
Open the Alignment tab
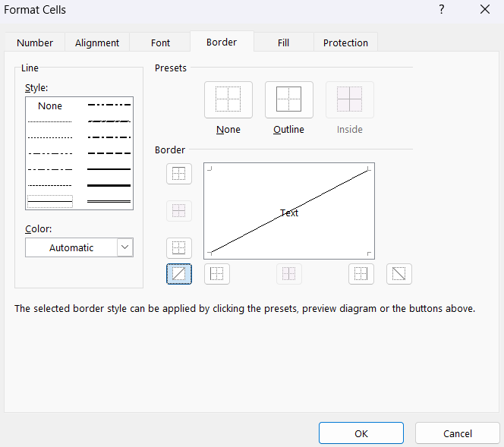click(97, 43)
